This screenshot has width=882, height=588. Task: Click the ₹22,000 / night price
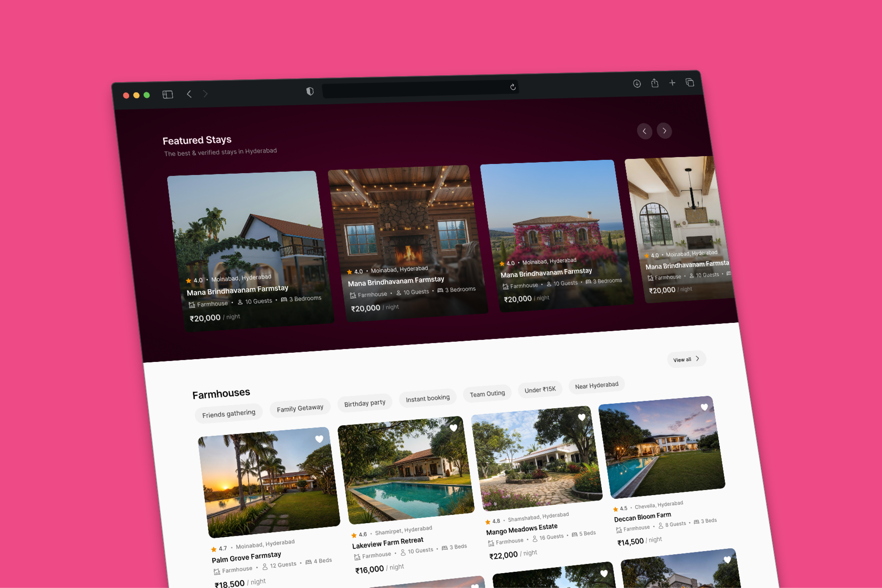click(513, 554)
